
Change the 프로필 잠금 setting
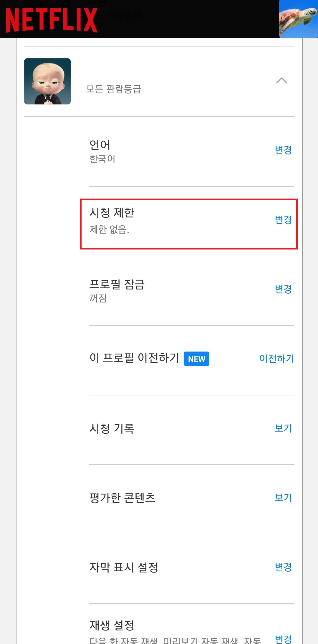283,289
